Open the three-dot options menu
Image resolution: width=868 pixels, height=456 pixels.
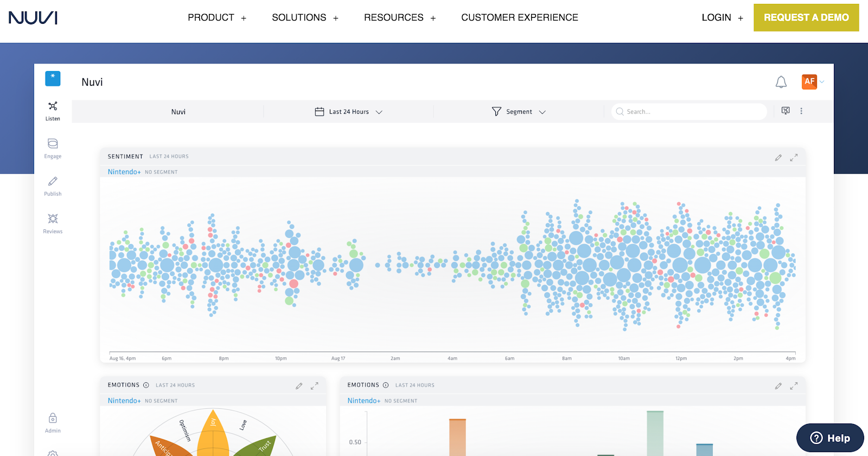point(801,111)
